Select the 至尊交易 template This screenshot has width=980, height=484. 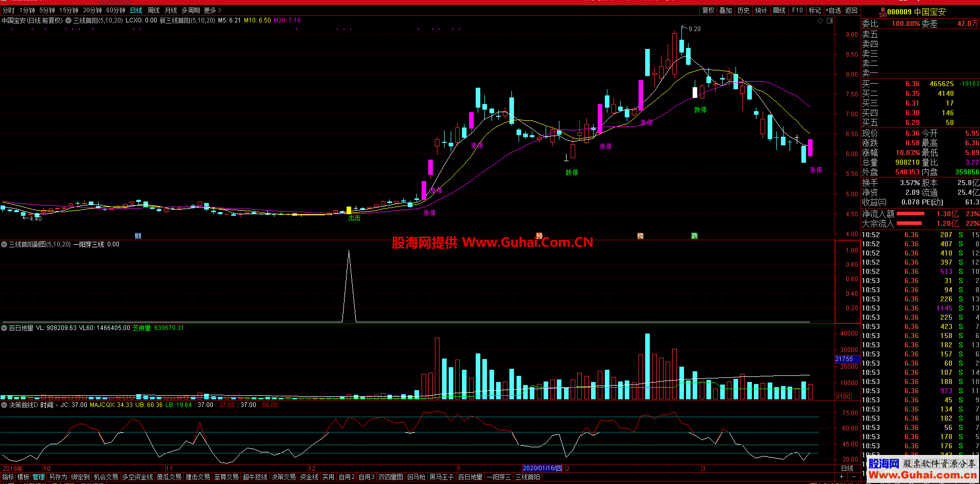[226, 477]
